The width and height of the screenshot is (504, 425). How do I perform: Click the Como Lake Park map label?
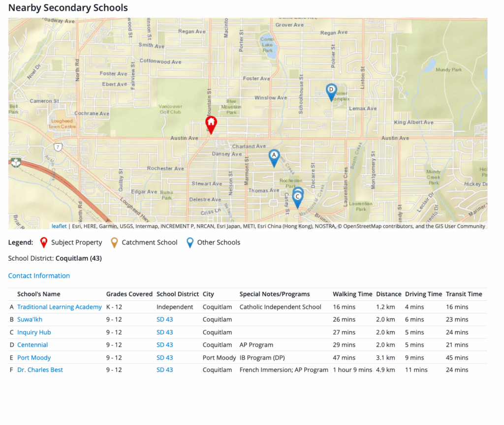click(267, 45)
